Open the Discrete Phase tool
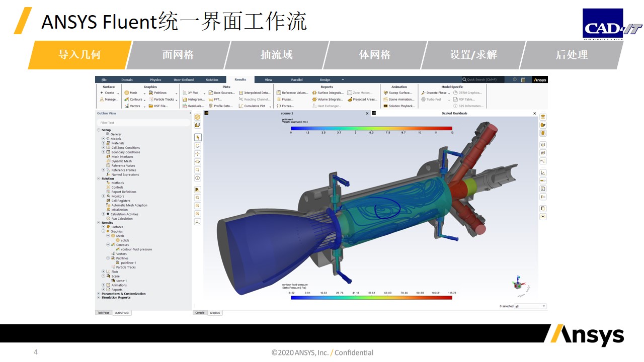The width and height of the screenshot is (644, 362). [x=434, y=93]
